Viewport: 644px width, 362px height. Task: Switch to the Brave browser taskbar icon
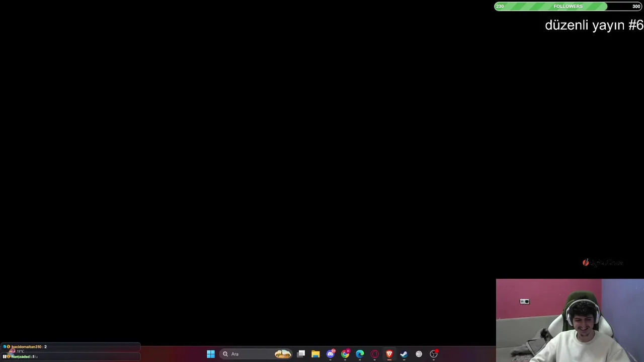389,354
